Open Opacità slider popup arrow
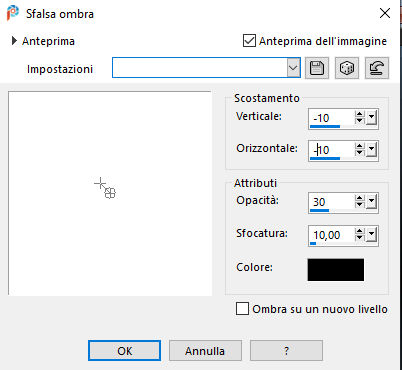 coord(371,202)
